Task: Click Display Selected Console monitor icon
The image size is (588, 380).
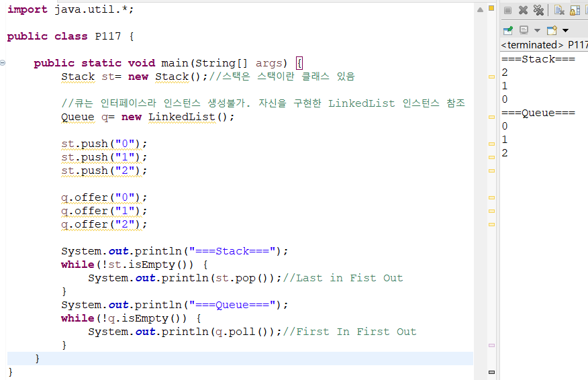Action: click(x=524, y=30)
